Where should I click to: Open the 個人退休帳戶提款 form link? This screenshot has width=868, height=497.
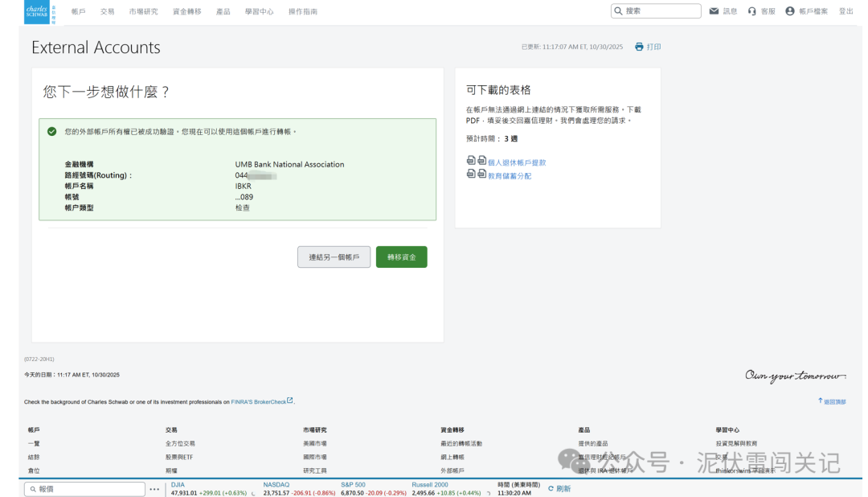click(517, 161)
